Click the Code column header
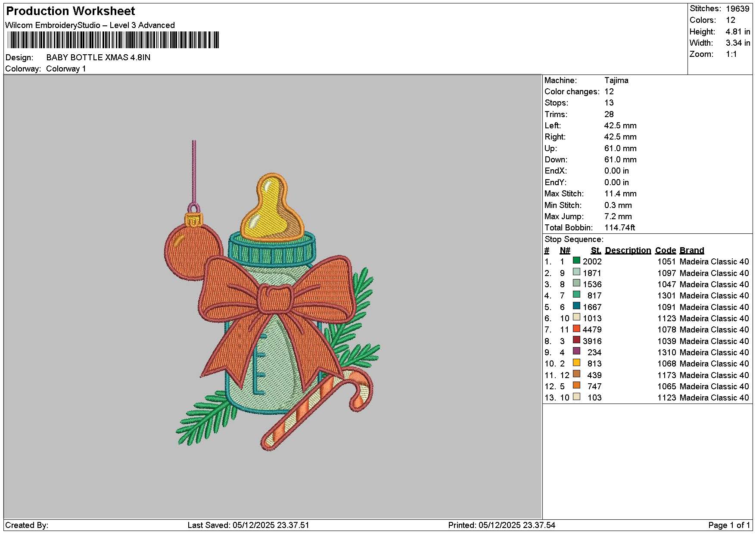 coord(666,250)
